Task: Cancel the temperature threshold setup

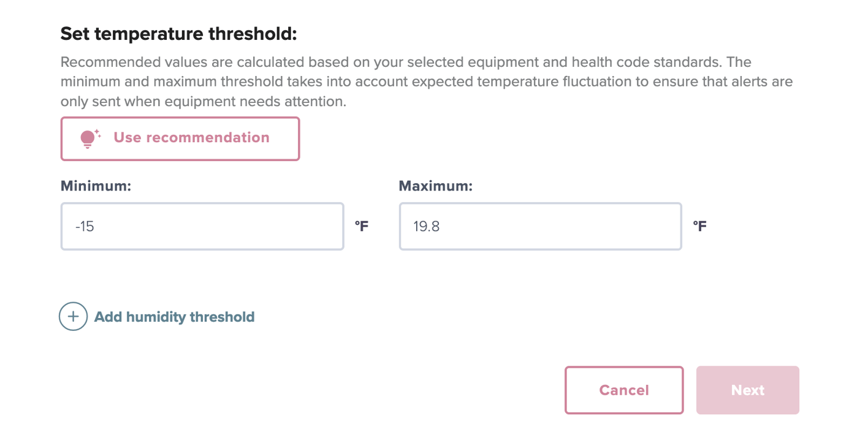Action: click(623, 390)
